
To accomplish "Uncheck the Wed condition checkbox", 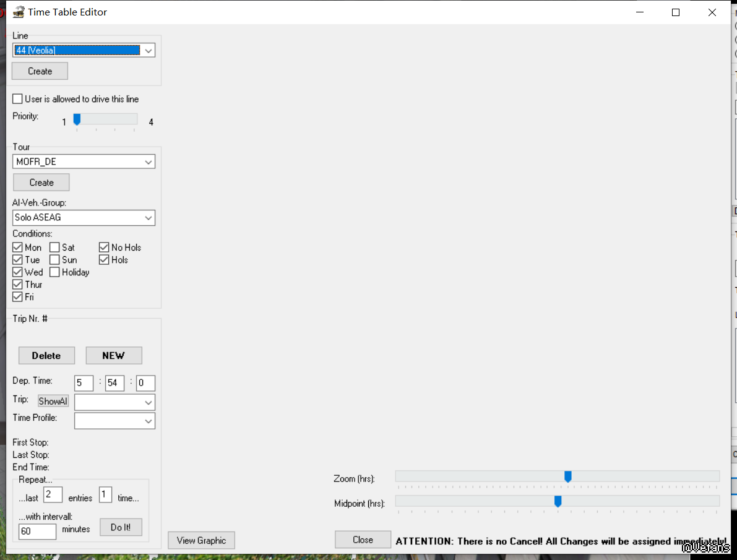I will point(17,272).
